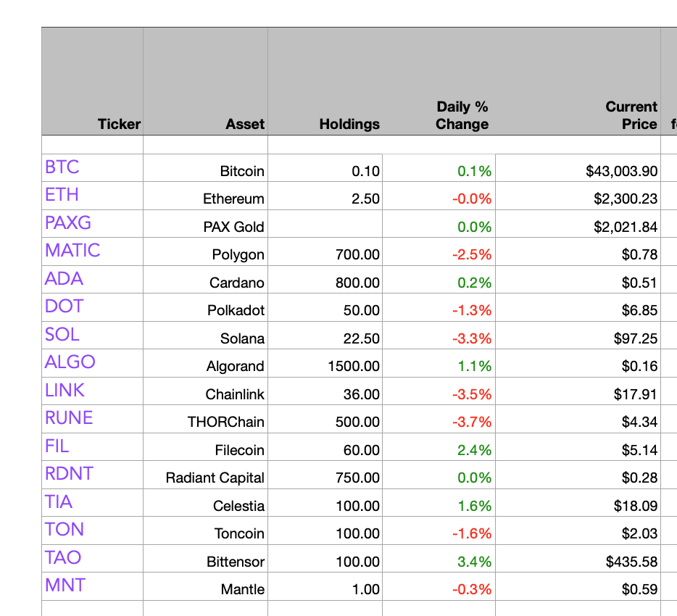This screenshot has width=677, height=616.
Task: Click the TAO ticker link
Action: pyautogui.click(x=63, y=558)
